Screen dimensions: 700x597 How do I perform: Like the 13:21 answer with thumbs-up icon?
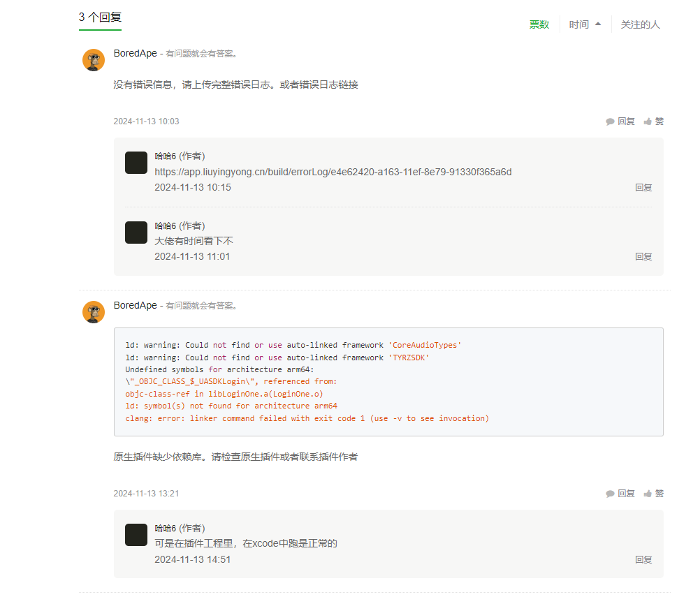point(648,494)
